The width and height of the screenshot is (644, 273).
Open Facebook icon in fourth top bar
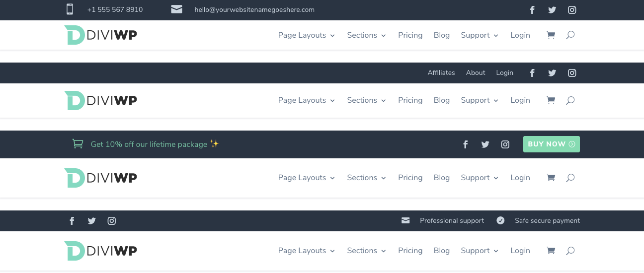[72, 221]
